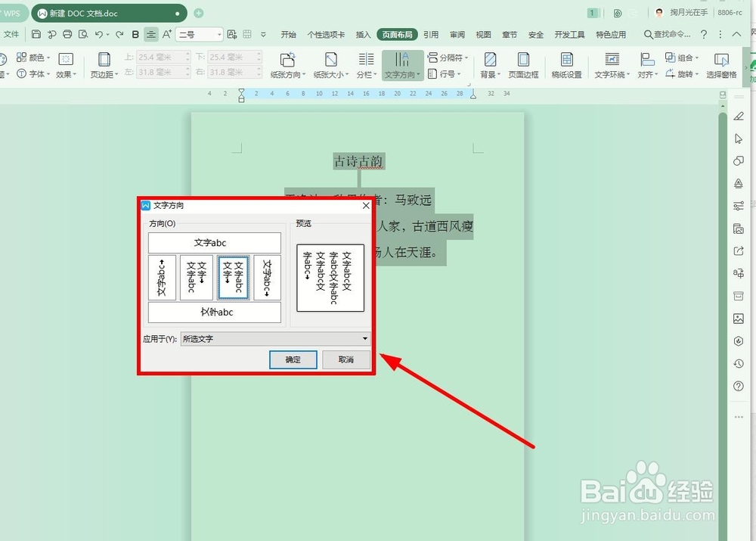Click 确定 button in dialog
This screenshot has width=756, height=541.
(x=293, y=359)
